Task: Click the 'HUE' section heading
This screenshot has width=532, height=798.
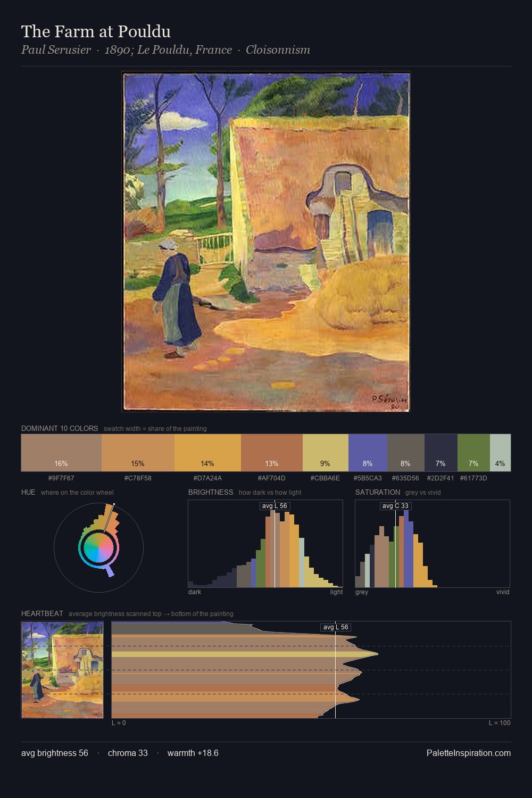Action: click(28, 493)
